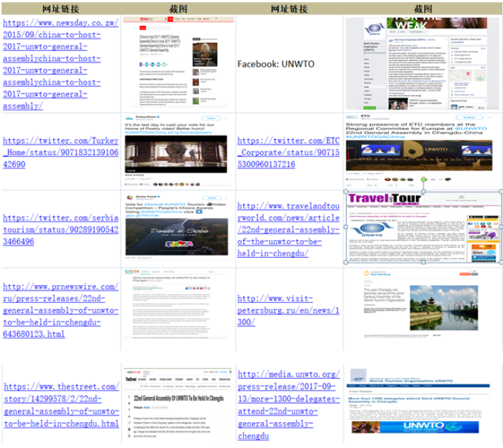Click the green rotation handle above Travel&Tour image
The width and height of the screenshot is (503, 448).
(423, 180)
